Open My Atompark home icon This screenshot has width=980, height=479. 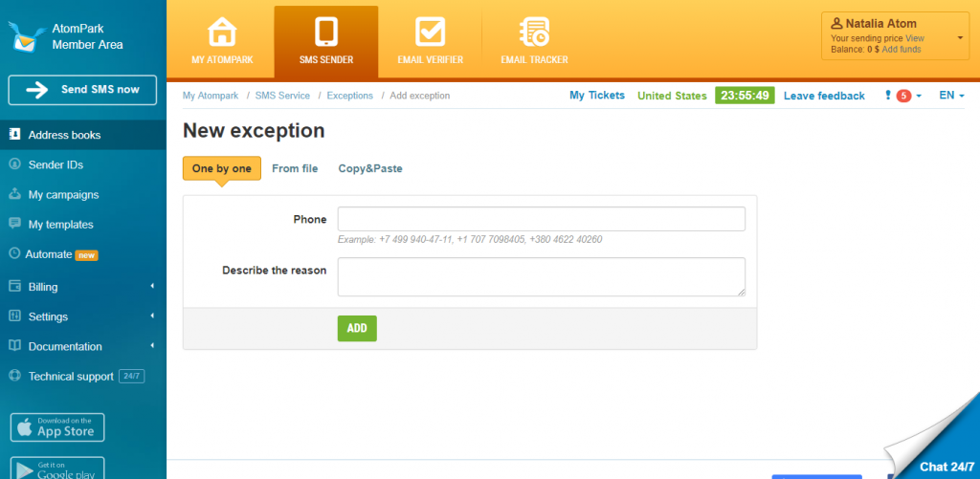coord(222,32)
